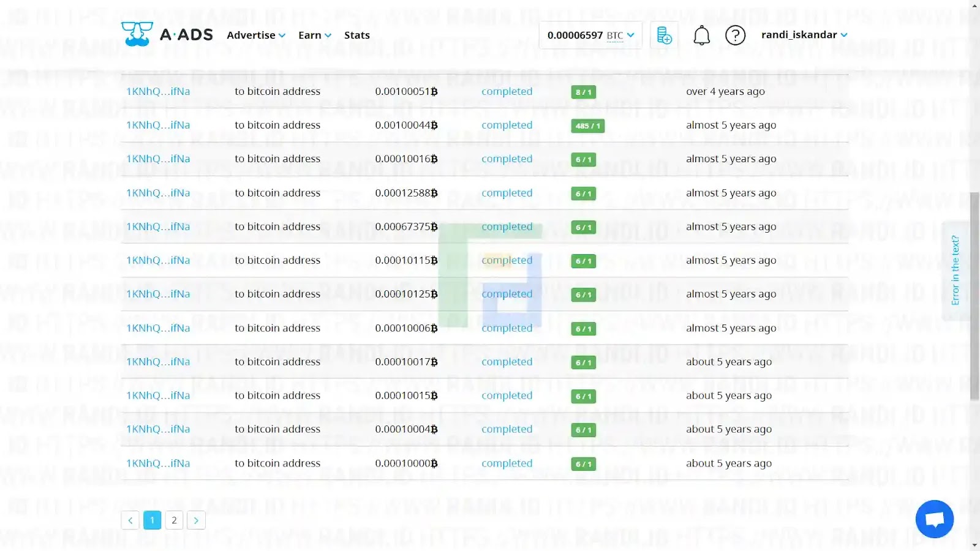
Task: Click the 8/1 confirmations badge
Action: point(584,92)
